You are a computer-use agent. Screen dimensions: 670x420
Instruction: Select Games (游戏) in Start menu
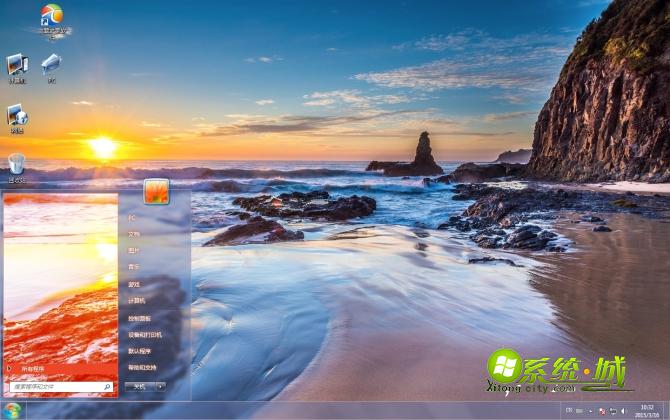click(134, 283)
